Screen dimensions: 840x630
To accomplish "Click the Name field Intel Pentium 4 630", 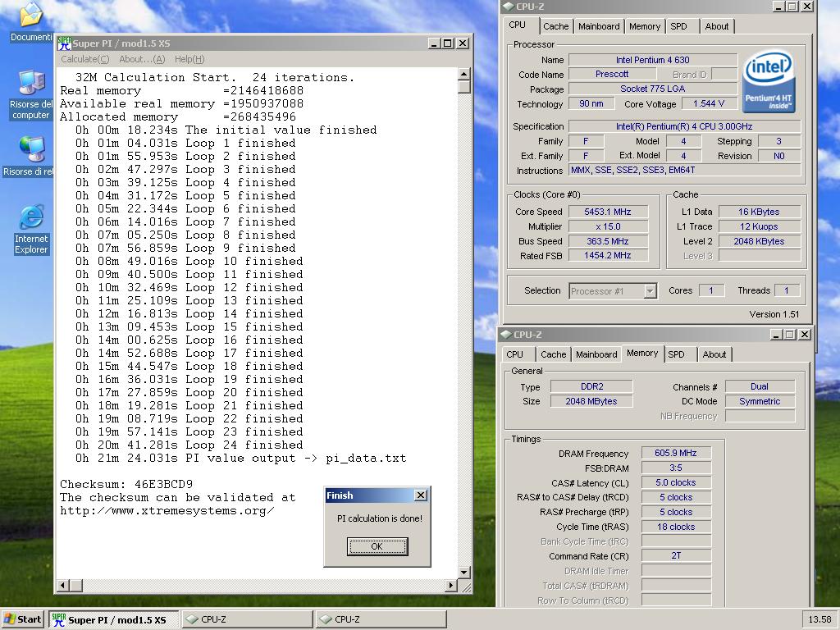I will pyautogui.click(x=653, y=60).
